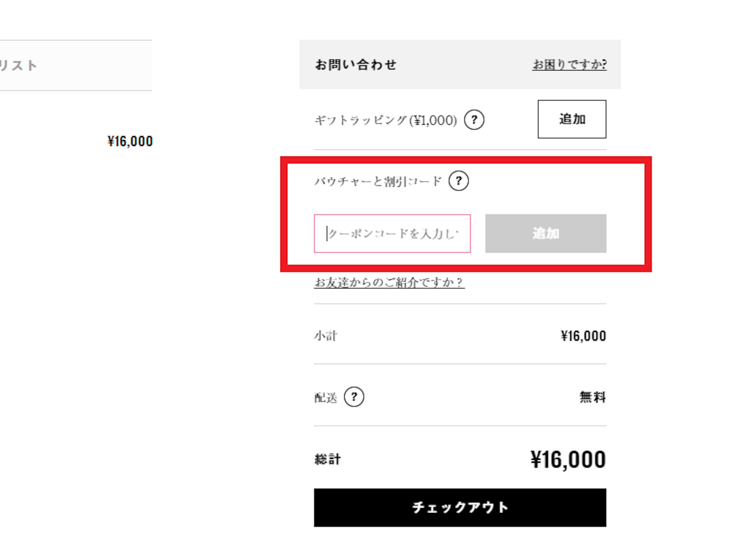Click the 小計 label text
Image resolution: width=747 pixels, height=560 pixels.
click(x=325, y=336)
